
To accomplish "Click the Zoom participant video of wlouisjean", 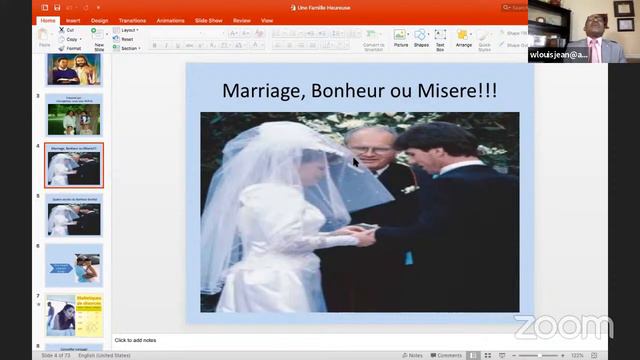I will pos(584,31).
